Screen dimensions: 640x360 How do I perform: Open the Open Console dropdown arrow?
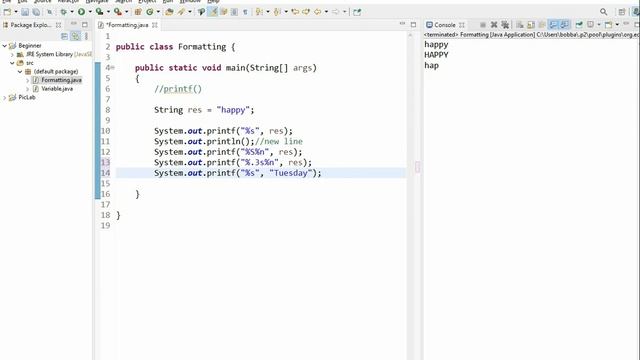pyautogui.click(x=617, y=25)
